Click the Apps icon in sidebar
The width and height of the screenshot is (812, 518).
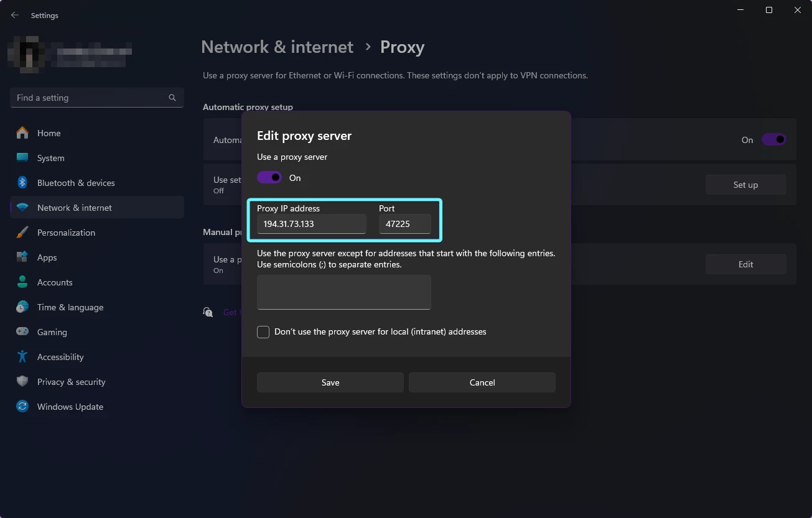click(x=22, y=257)
